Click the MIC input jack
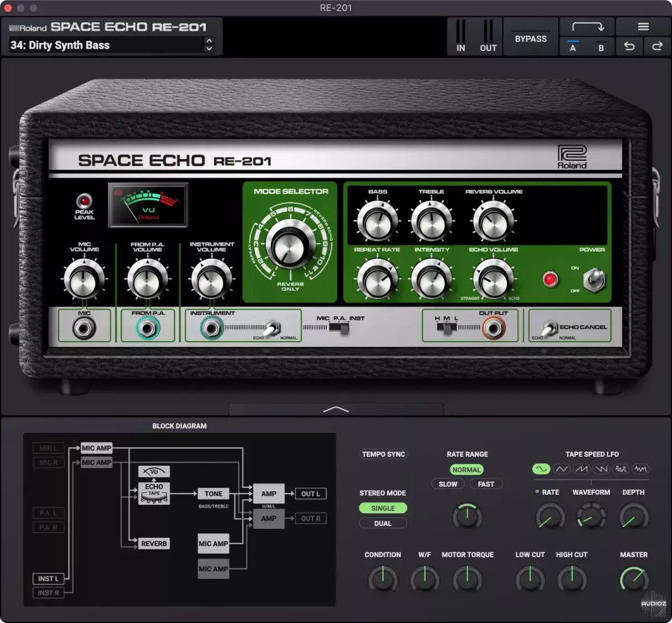Image resolution: width=672 pixels, height=623 pixels. click(x=85, y=328)
